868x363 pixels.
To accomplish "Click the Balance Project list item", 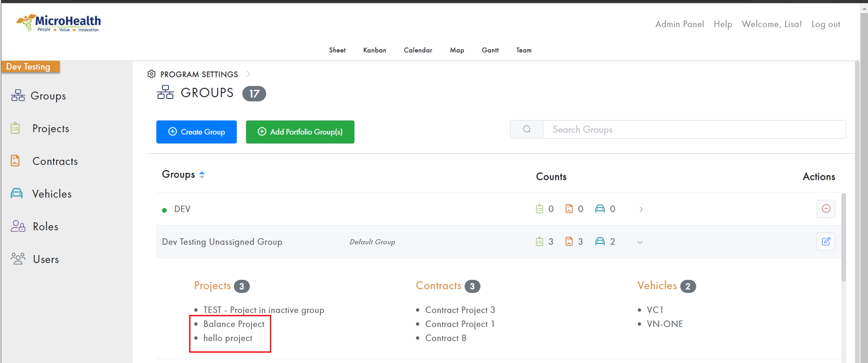I will (x=234, y=324).
